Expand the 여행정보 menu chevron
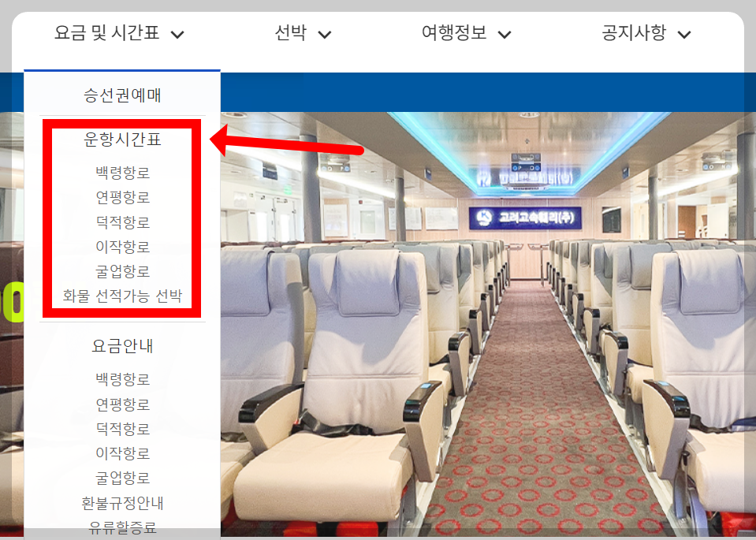 [505, 35]
